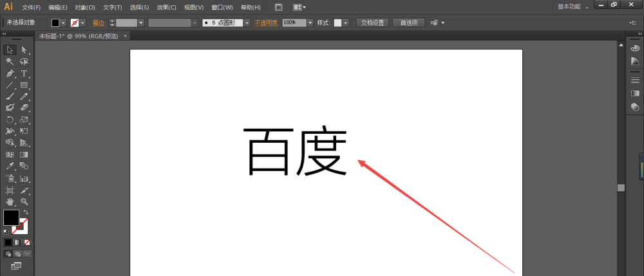Open the 样式 style dropdown
Screen dimensions: 644x276
[346, 23]
